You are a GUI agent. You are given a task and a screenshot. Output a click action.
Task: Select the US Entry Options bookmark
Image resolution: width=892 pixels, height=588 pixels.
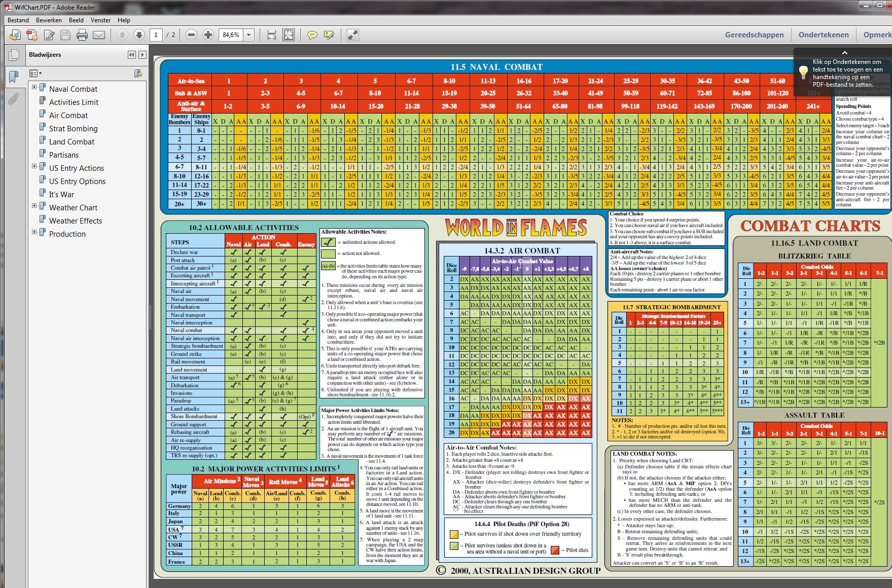coord(77,181)
